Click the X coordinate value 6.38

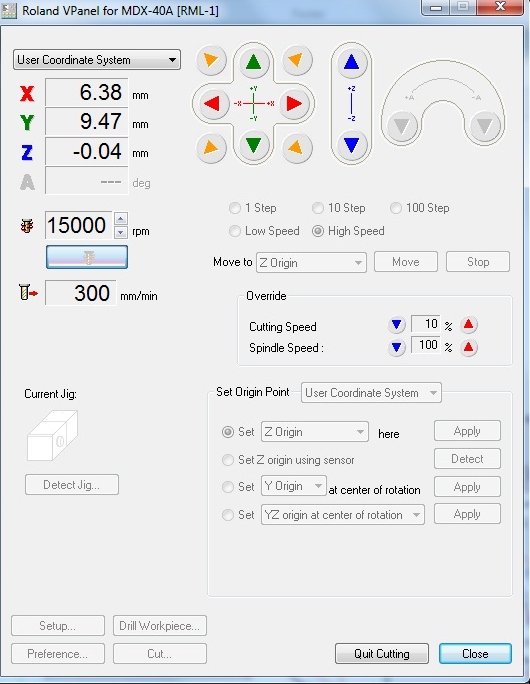coord(87,92)
